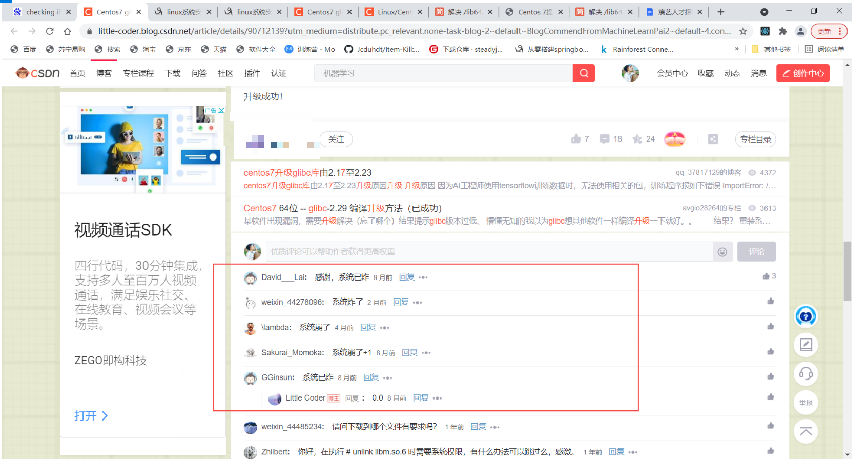The width and height of the screenshot is (868, 459).
Task: Switch to the Linux/Cent tab
Action: pyautogui.click(x=394, y=12)
